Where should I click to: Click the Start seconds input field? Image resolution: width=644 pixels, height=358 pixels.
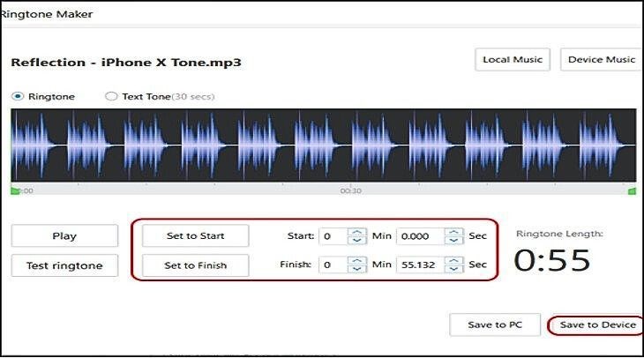[420, 236]
